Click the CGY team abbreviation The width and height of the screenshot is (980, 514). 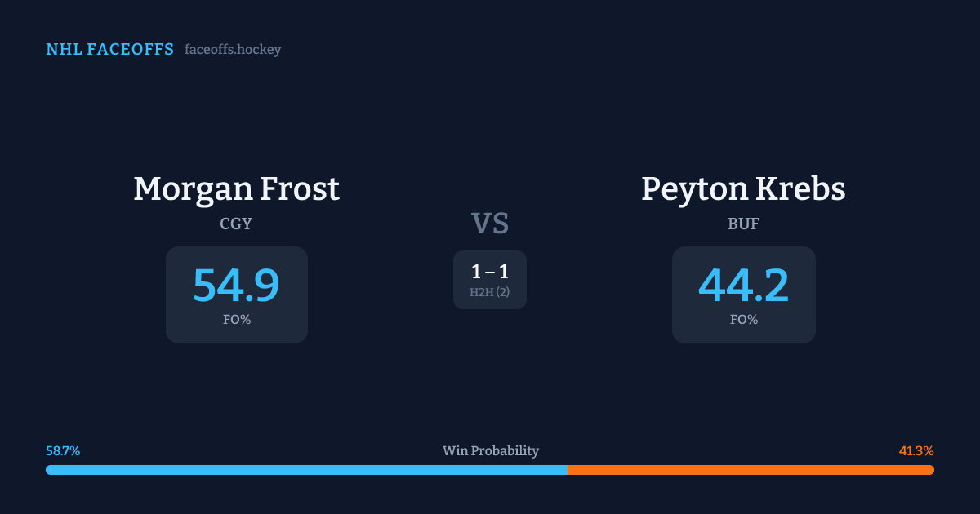tap(236, 224)
